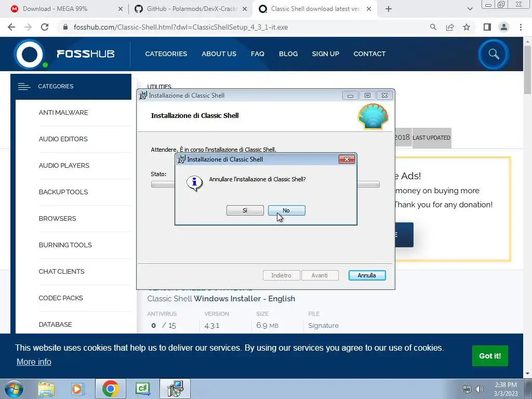The image size is (532, 399).
Task: Open AUDIO EDITORS category
Action: [x=63, y=139]
